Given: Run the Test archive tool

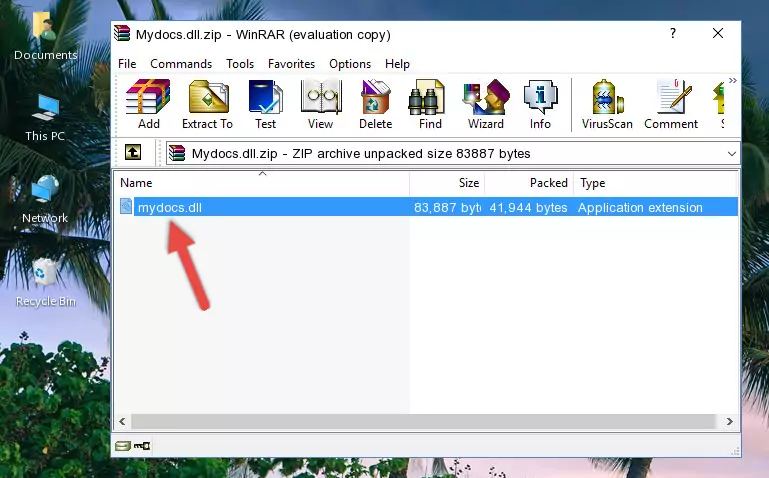Looking at the screenshot, I should (265, 104).
